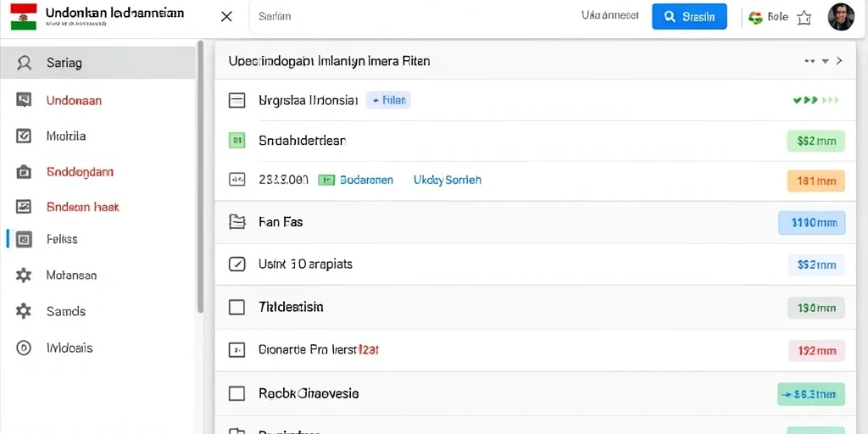Toggle the checked Usirk 50 arapiats checkbox

(x=237, y=264)
